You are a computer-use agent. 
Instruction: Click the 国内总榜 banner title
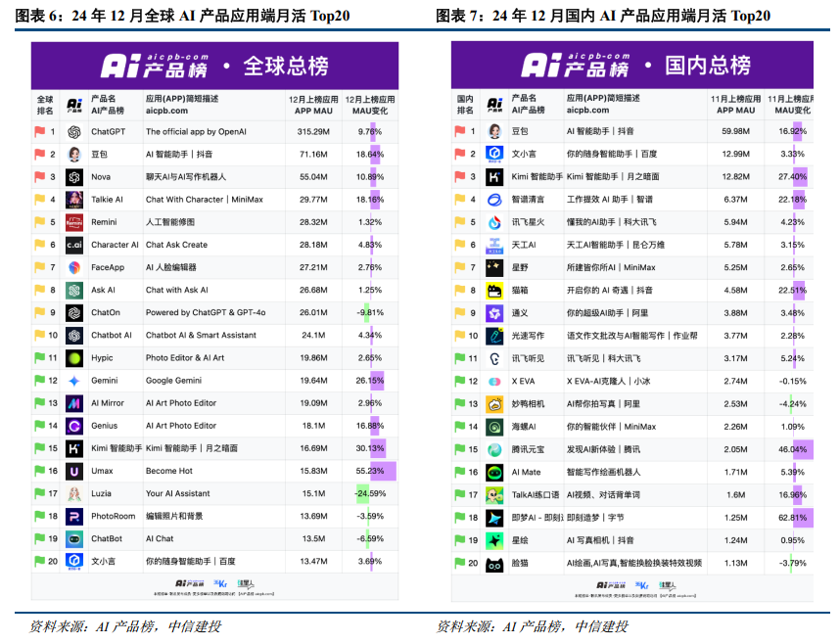tap(707, 66)
